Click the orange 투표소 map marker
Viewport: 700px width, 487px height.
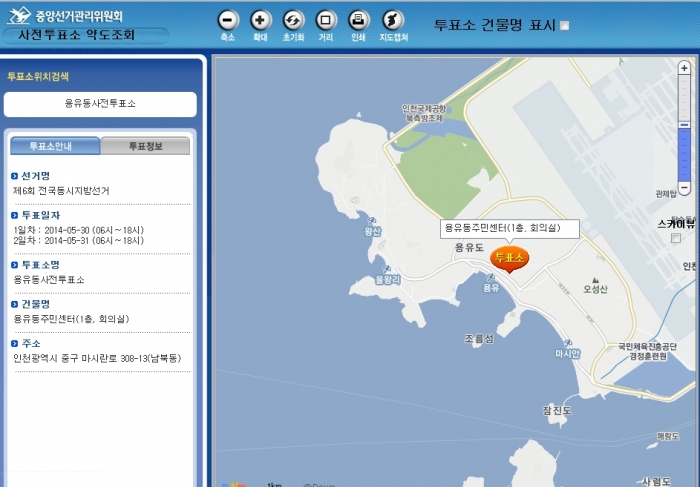point(509,258)
